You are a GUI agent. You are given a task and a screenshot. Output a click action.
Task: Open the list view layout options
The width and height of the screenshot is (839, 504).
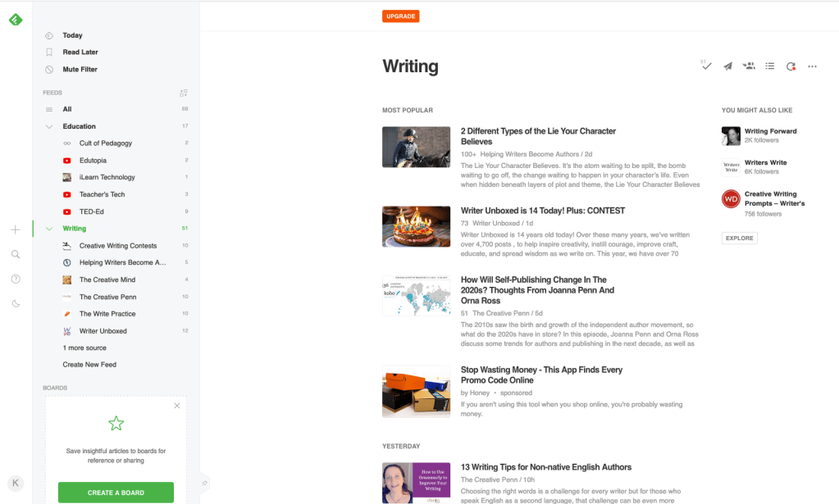pyautogui.click(x=769, y=66)
